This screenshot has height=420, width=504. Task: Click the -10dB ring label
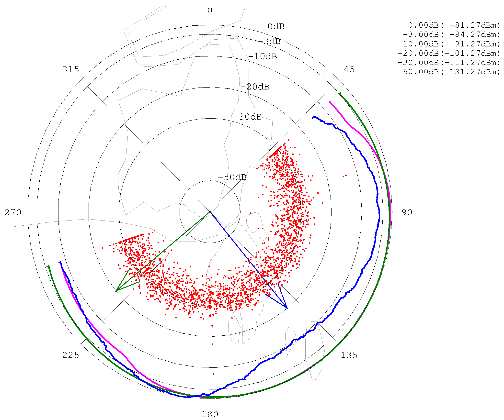[x=263, y=56]
